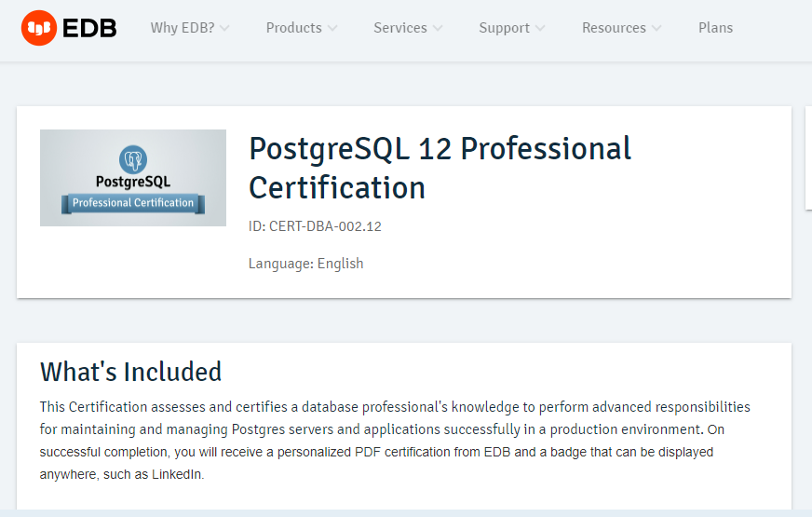Click the PostgreSQL elephant icon in the badge
The image size is (812, 517).
(x=133, y=159)
